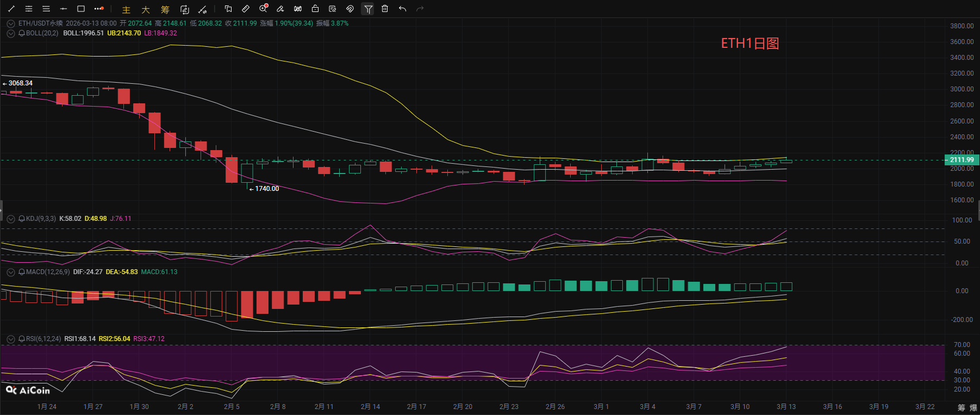The height and width of the screenshot is (415, 980).
Task: Select the trend line drawing tool
Action: click(x=11, y=9)
